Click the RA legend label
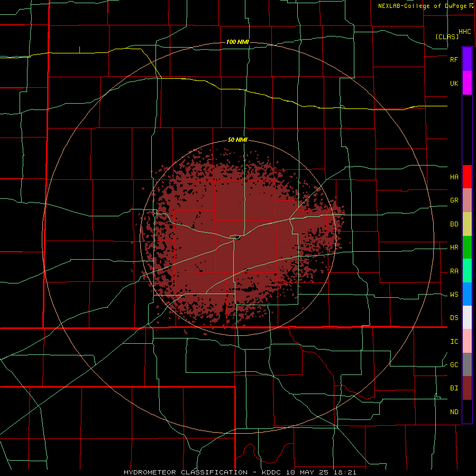This screenshot has height=476, width=476. pyautogui.click(x=454, y=271)
